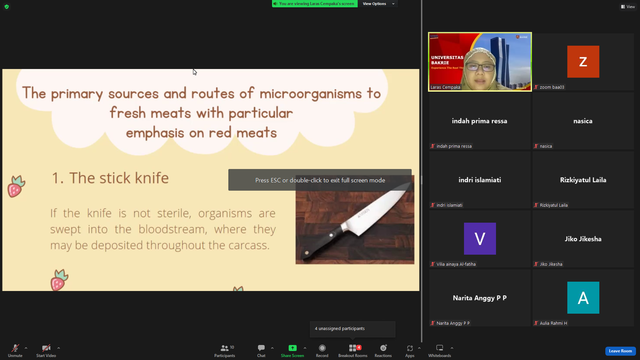Unmute the microphone
This screenshot has height=360, width=640.
(15, 350)
